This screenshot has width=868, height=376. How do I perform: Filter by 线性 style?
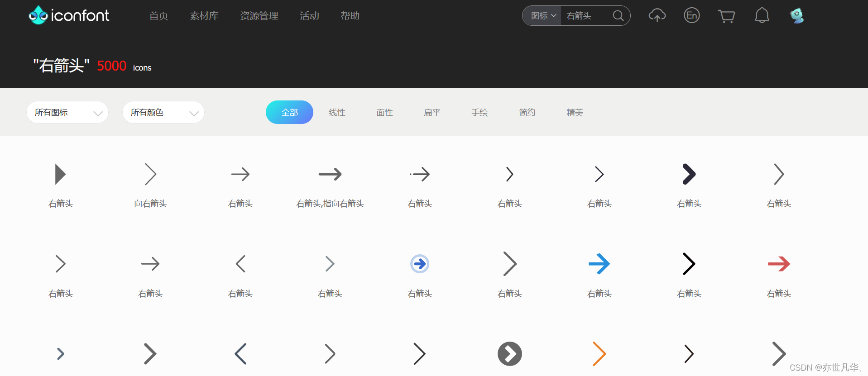337,112
